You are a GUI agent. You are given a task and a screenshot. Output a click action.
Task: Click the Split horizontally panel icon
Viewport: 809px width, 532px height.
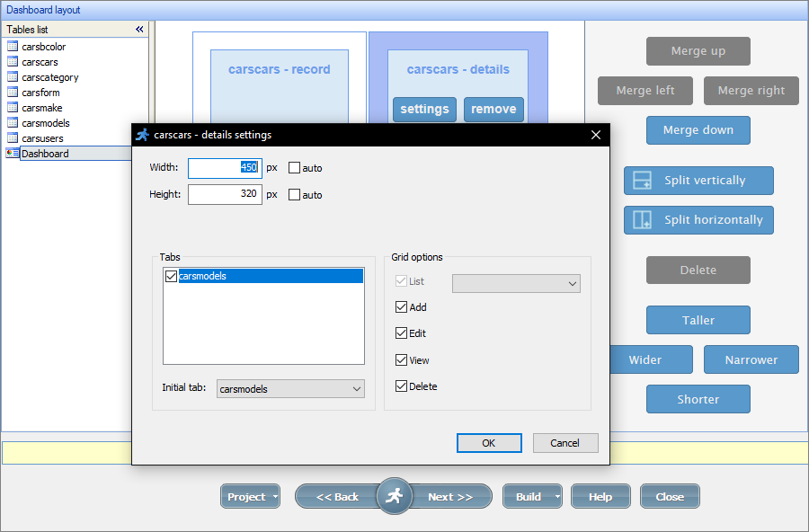tap(642, 219)
